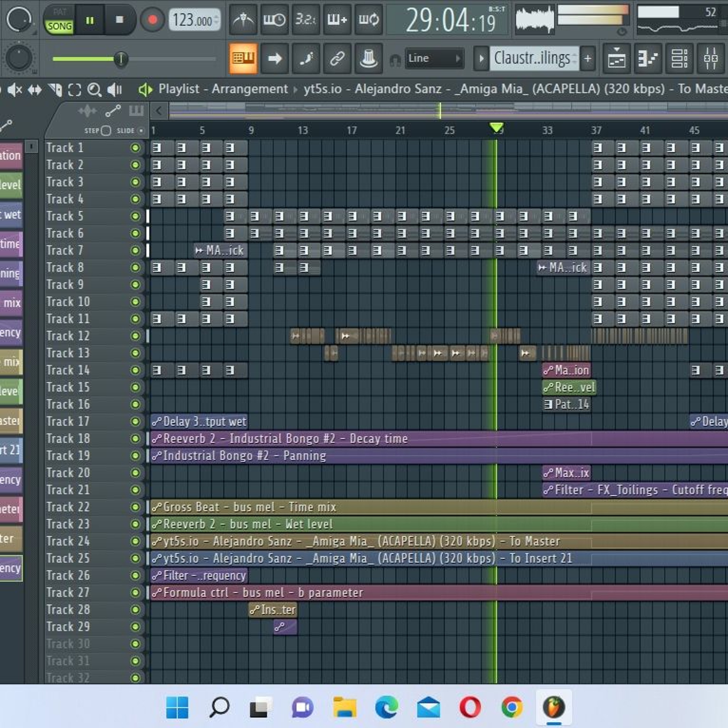Click the red record button
Screen dimensions: 728x728
(152, 20)
